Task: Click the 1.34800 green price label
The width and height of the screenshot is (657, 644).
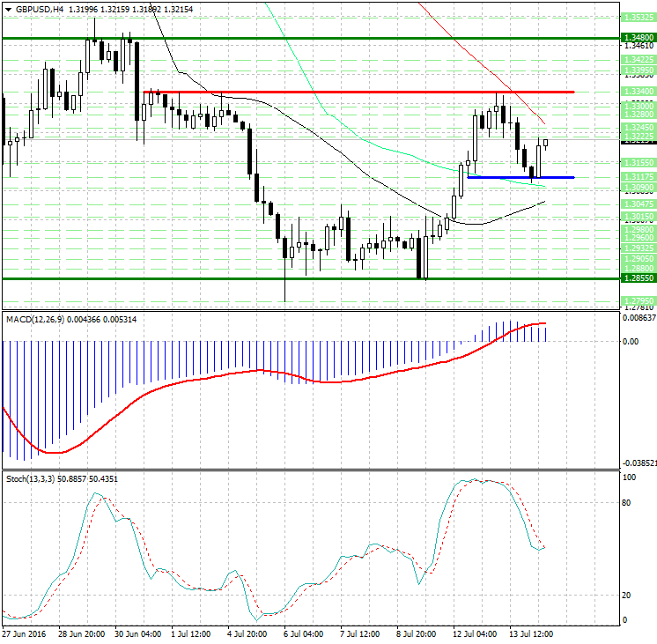Action: click(x=639, y=38)
